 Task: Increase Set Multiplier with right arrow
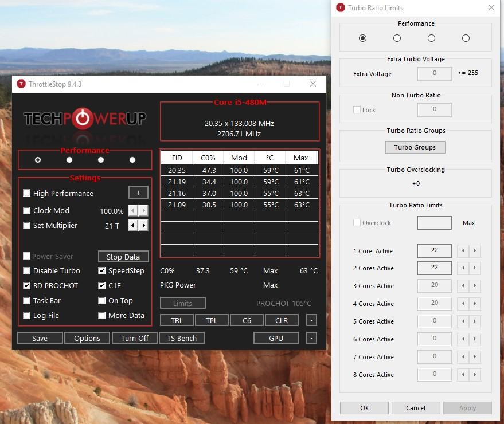point(144,226)
